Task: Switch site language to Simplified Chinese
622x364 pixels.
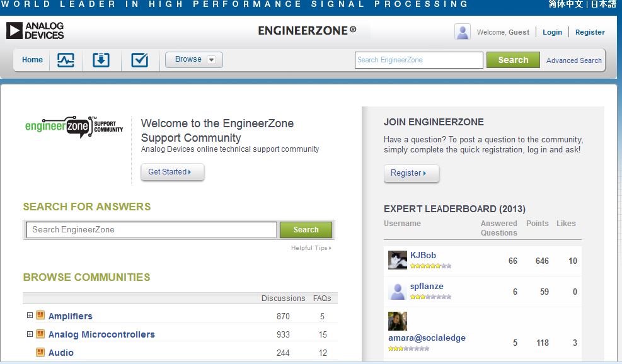Action: 566,4
